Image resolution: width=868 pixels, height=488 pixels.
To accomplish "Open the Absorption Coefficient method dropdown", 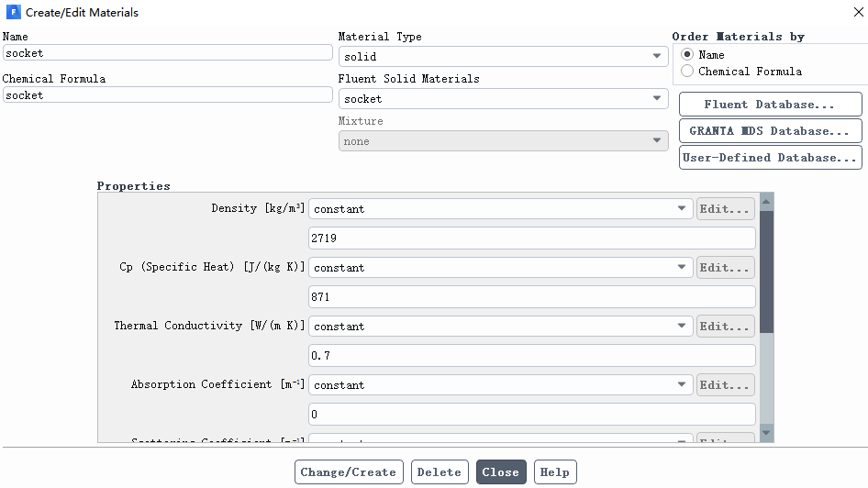I will tap(500, 384).
